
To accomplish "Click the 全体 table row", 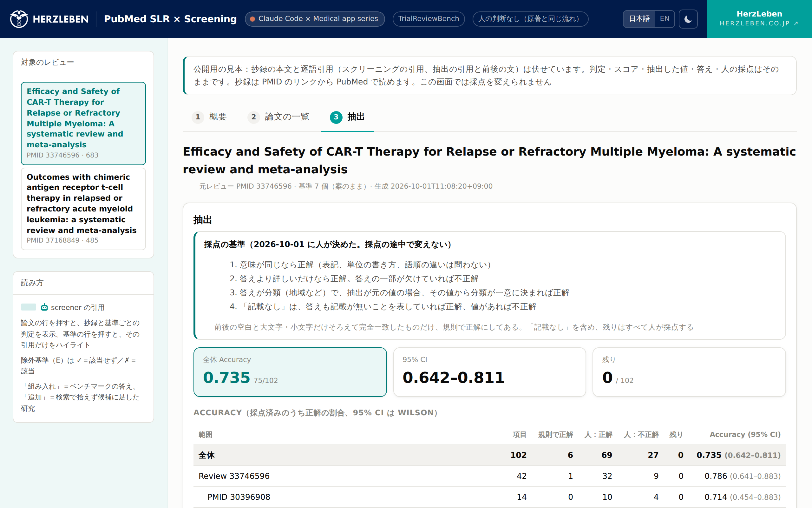I will click(489, 455).
